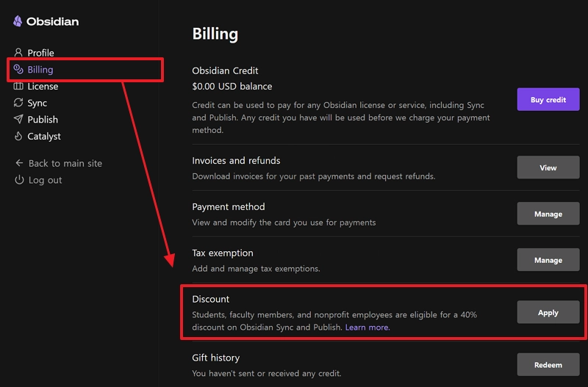Go to the License section
This screenshot has width=588, height=387.
[43, 86]
